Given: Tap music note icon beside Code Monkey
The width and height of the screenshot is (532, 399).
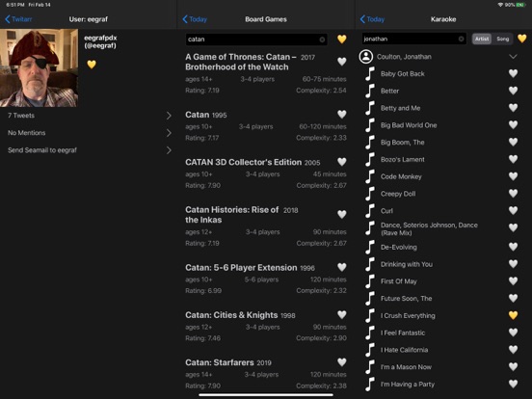Looking at the screenshot, I should pos(370,176).
